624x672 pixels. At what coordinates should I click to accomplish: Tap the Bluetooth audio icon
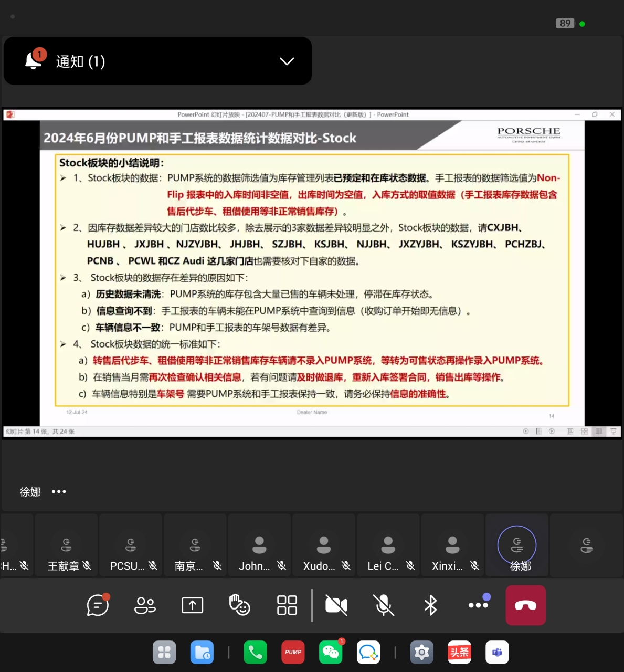click(430, 605)
